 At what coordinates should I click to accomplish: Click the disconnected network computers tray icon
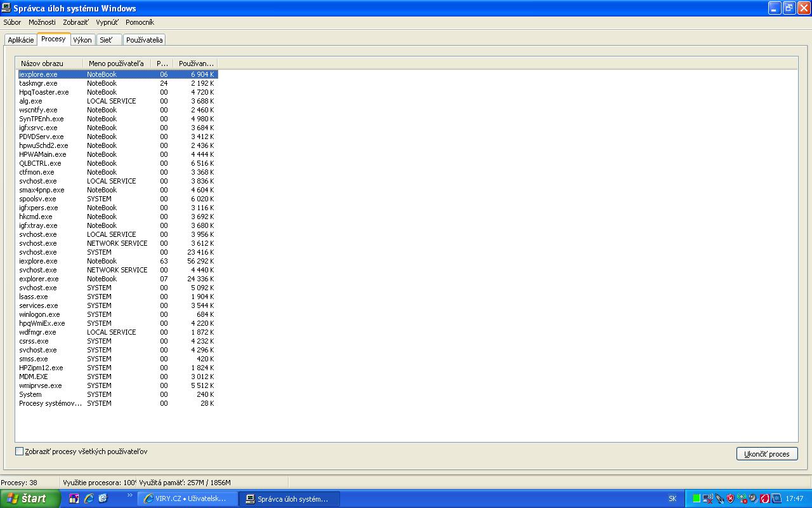pos(708,498)
